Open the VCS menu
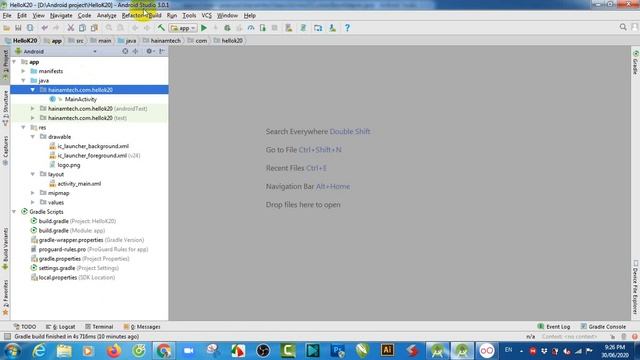 (207, 16)
